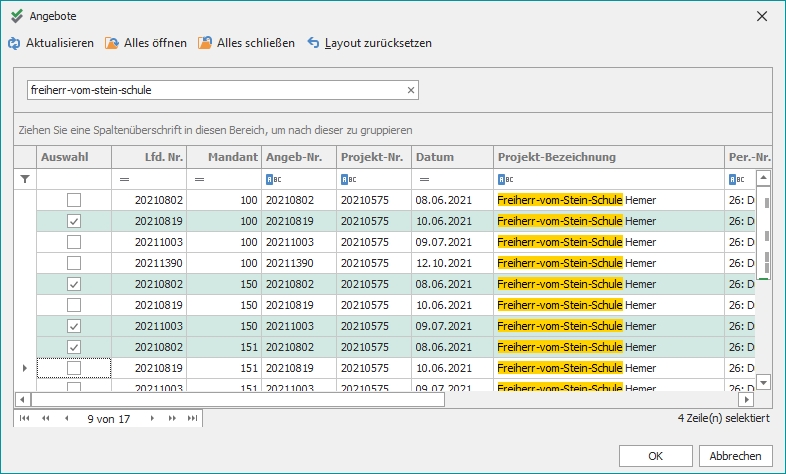Click the Aktualisieren refresh icon

[x=14, y=43]
